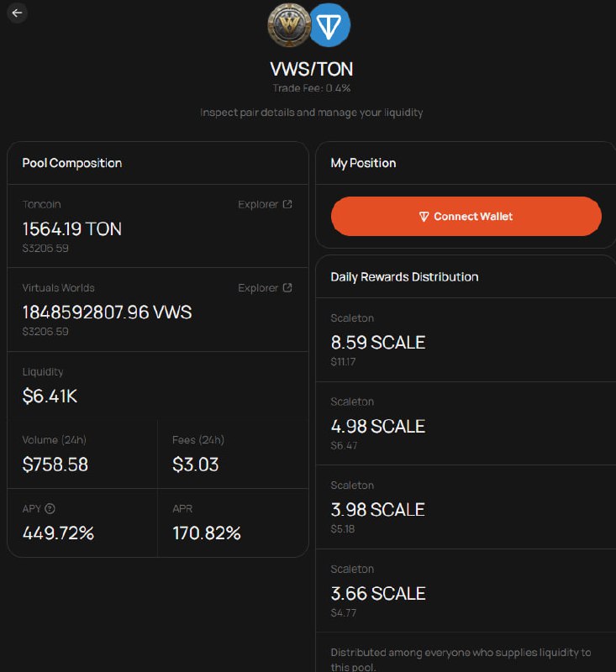Open Virtuals Worlds external link icon

(287, 287)
